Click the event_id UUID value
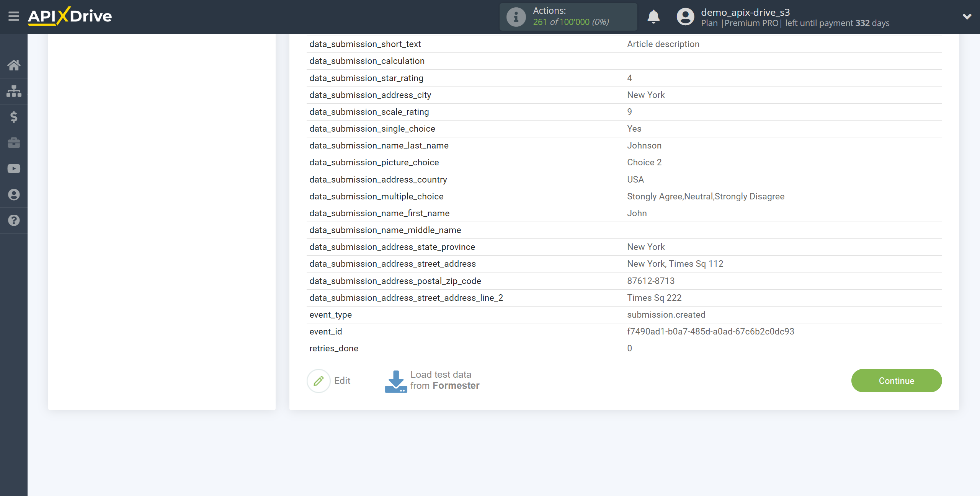 click(x=710, y=331)
